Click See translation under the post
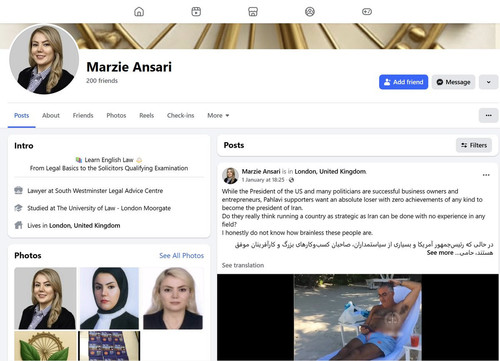 pos(243,265)
